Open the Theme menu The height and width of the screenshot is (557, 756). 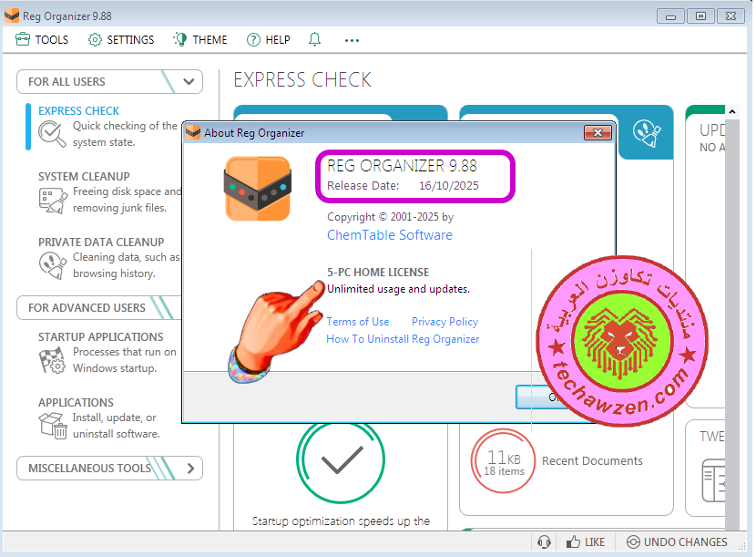click(x=200, y=39)
